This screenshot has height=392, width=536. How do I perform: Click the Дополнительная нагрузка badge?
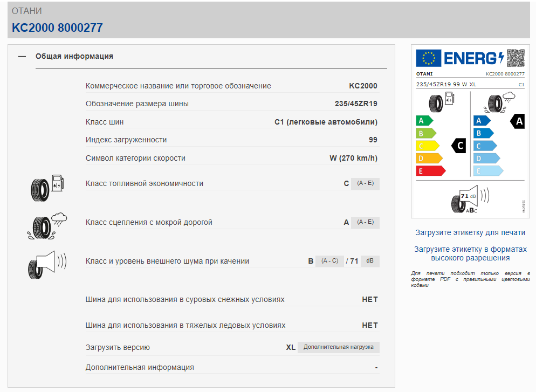click(339, 347)
